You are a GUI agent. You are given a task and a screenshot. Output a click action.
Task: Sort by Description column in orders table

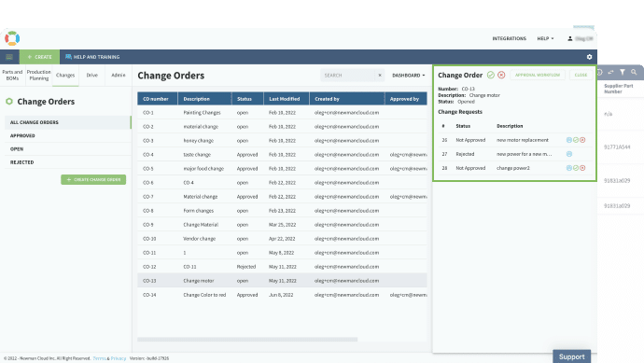click(204, 99)
